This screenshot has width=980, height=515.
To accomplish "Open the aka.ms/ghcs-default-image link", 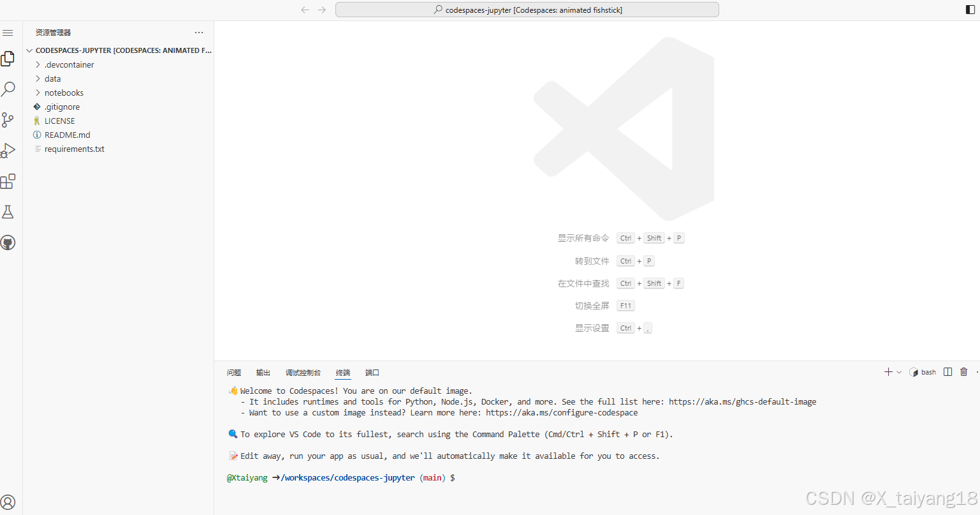I will click(x=743, y=402).
